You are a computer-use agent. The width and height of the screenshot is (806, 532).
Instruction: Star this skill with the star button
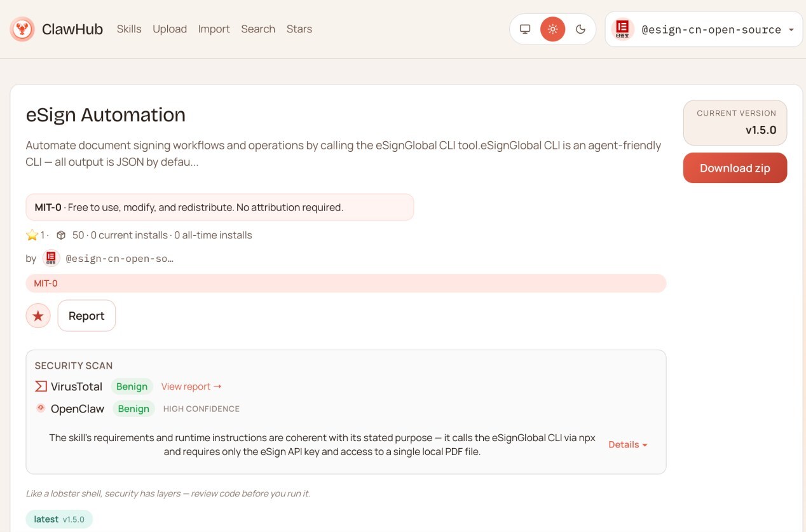pos(38,316)
